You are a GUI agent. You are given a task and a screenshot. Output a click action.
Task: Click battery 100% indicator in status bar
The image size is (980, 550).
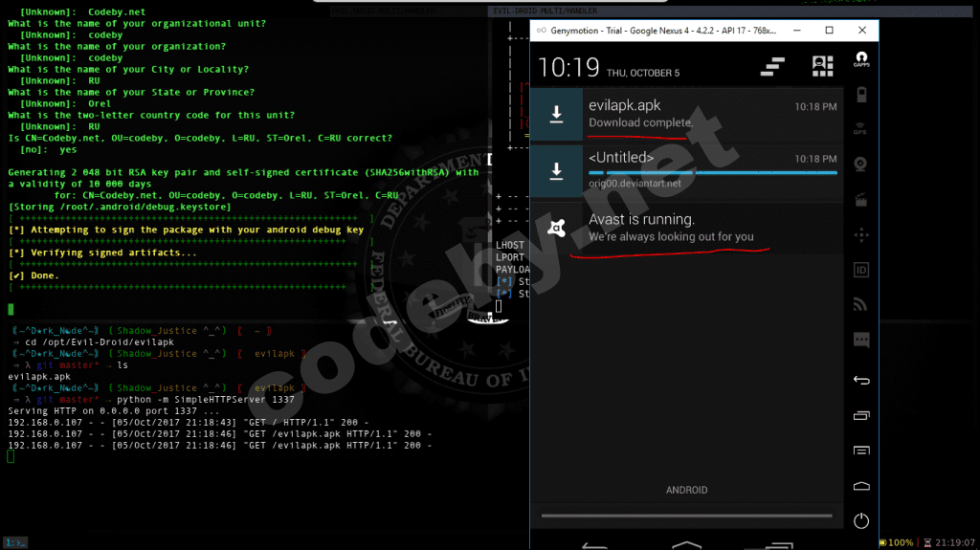click(x=896, y=542)
